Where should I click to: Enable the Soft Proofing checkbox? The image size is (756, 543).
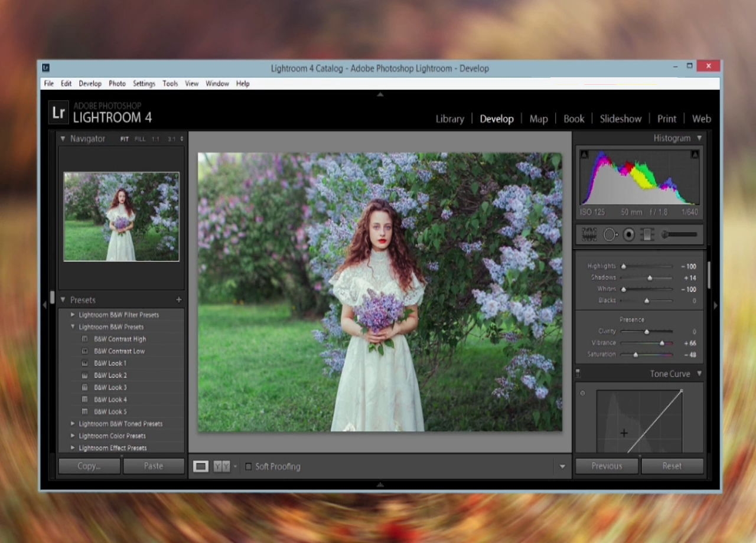click(x=249, y=466)
